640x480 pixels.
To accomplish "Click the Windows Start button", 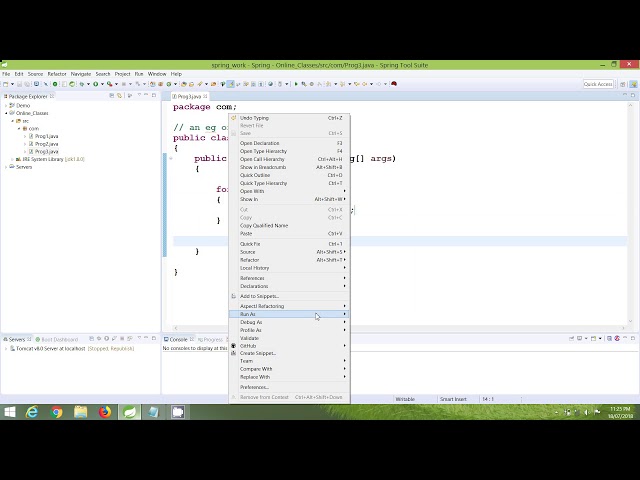I will click(x=10, y=412).
